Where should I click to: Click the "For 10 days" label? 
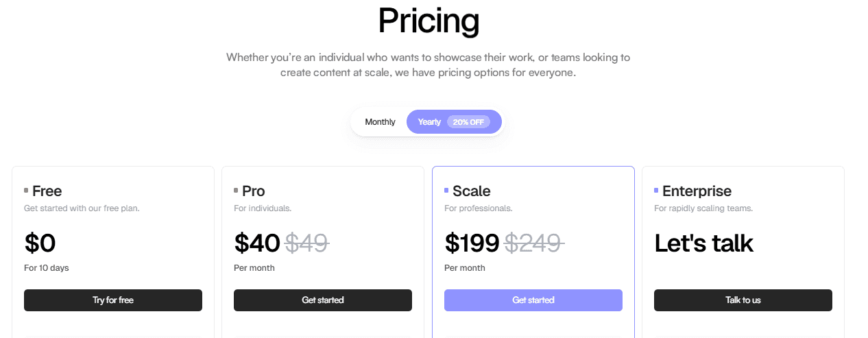47,268
